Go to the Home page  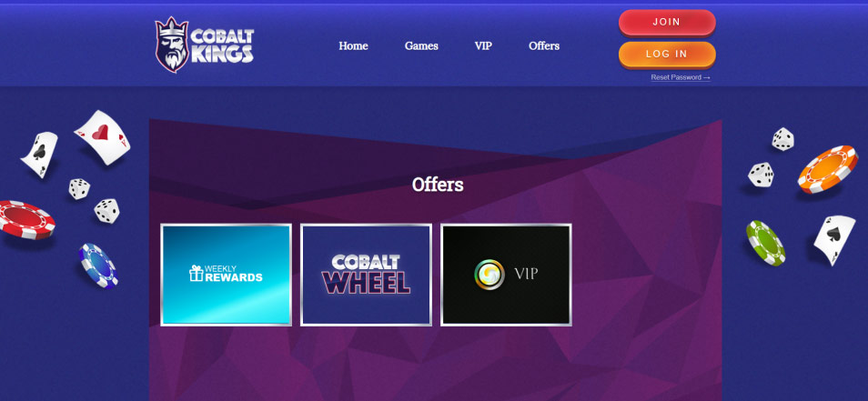coord(353,45)
